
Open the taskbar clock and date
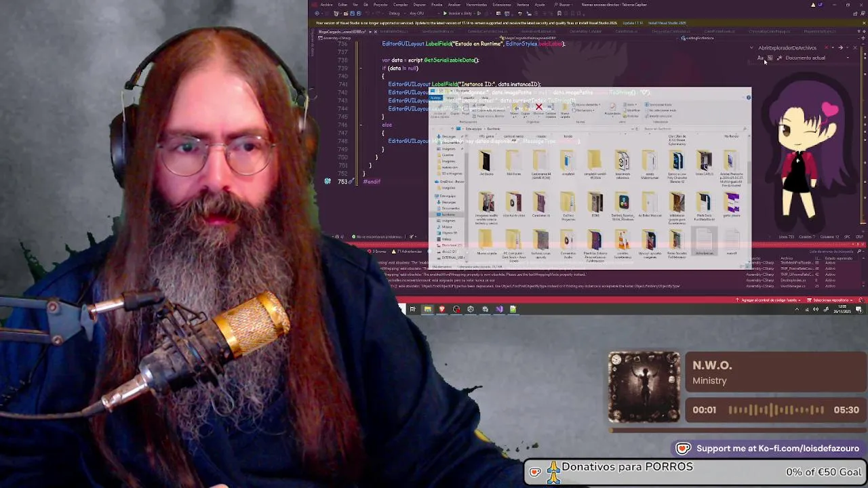[x=842, y=309]
